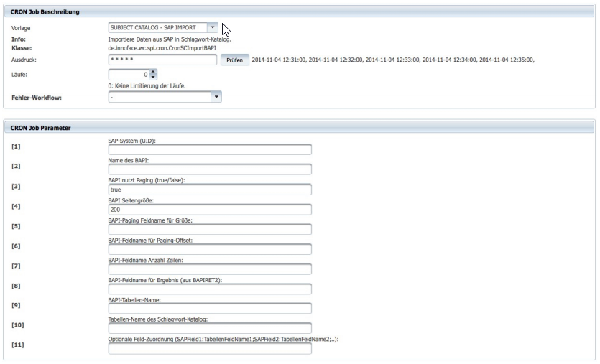Image resolution: width=600 pixels, height=364 pixels.
Task: Click the timestamp 2014-11-04 12:31:00
Action: 279,60
